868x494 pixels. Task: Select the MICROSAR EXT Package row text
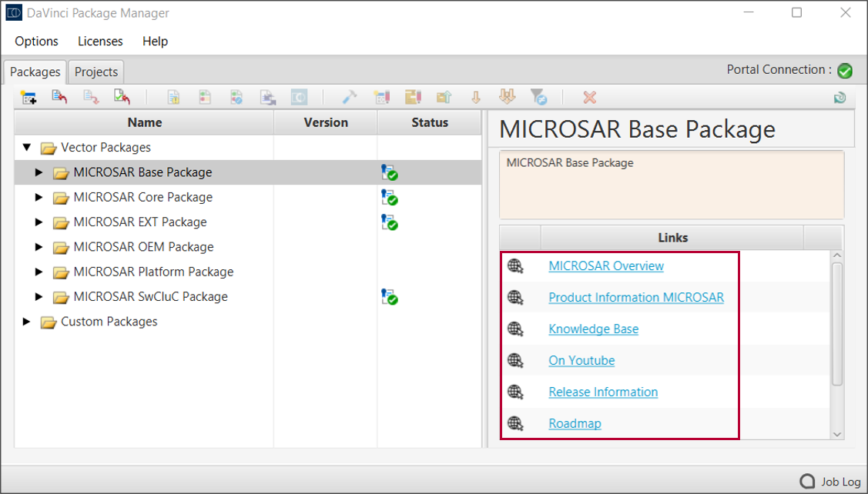[x=140, y=222]
